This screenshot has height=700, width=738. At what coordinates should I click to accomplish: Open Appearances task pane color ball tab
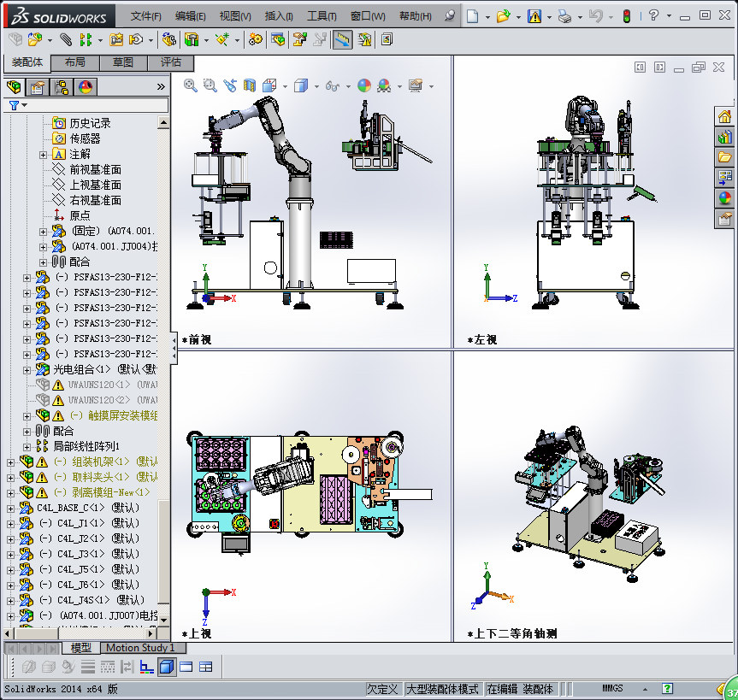point(724,198)
